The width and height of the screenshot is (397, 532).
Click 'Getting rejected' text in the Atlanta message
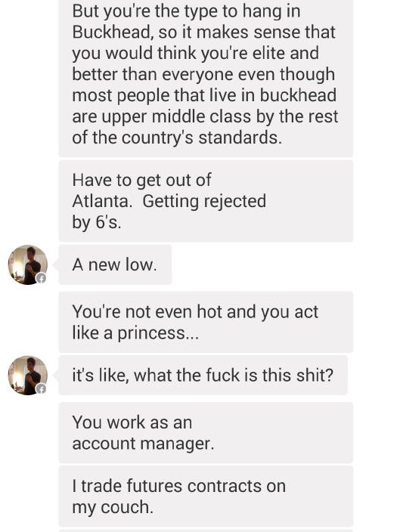(204, 202)
